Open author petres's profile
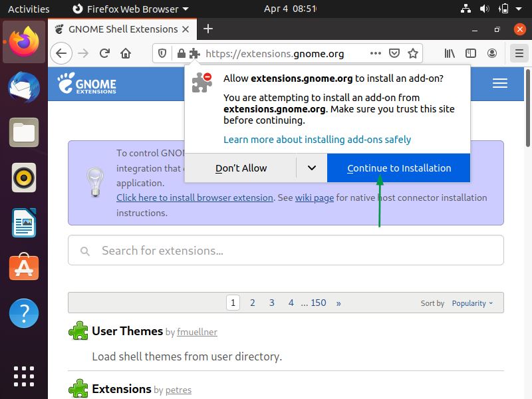 click(178, 390)
